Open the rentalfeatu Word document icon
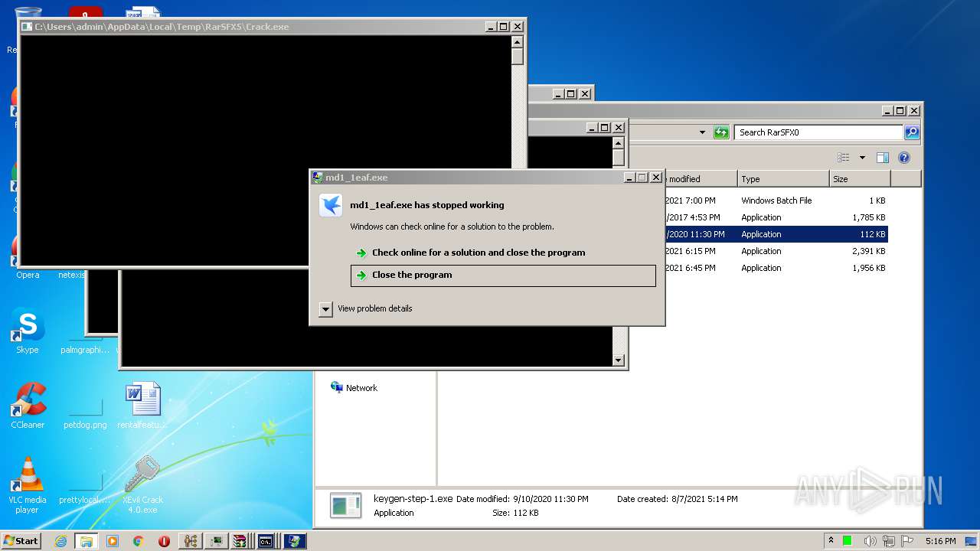The image size is (980, 551). (142, 406)
